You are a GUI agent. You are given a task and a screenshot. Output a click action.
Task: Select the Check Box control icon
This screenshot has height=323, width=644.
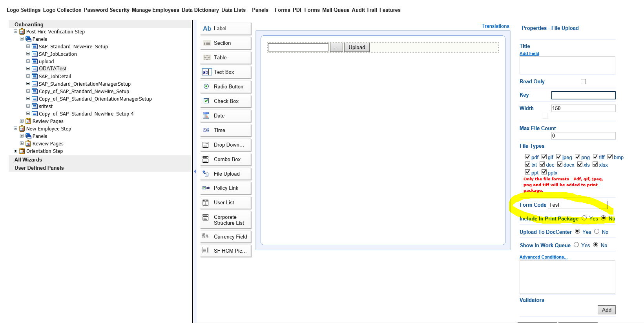206,101
